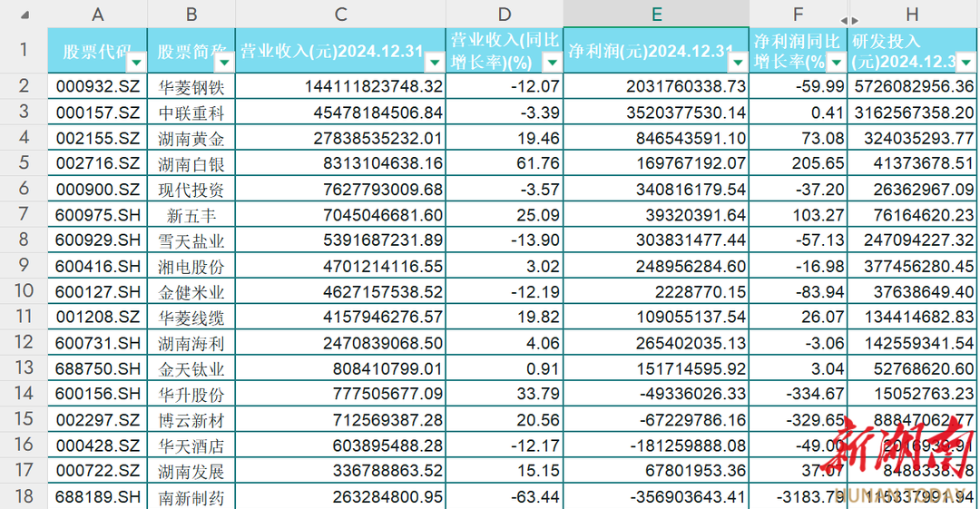Click cell 湖南发展
Image resolution: width=980 pixels, height=509 pixels.
[x=191, y=471]
